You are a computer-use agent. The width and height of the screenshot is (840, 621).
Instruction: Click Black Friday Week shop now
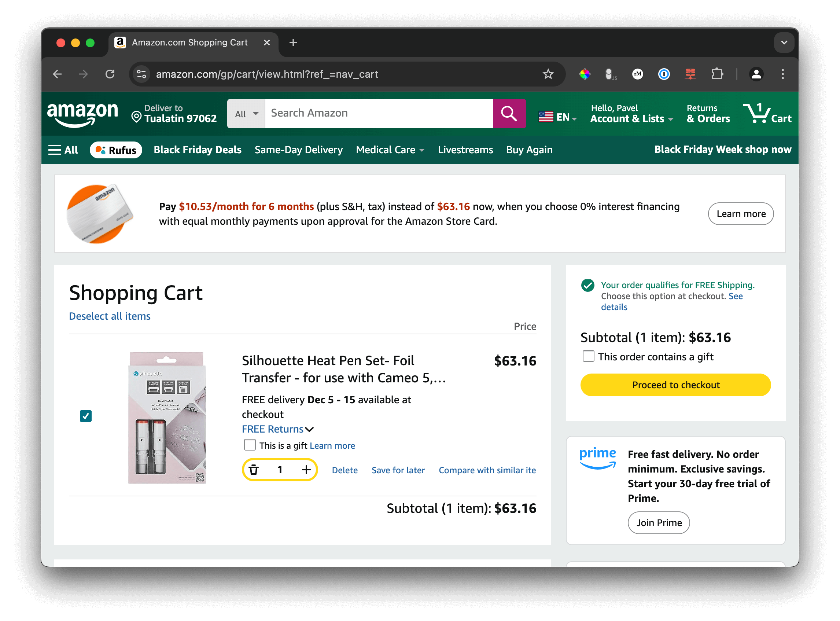coord(722,150)
